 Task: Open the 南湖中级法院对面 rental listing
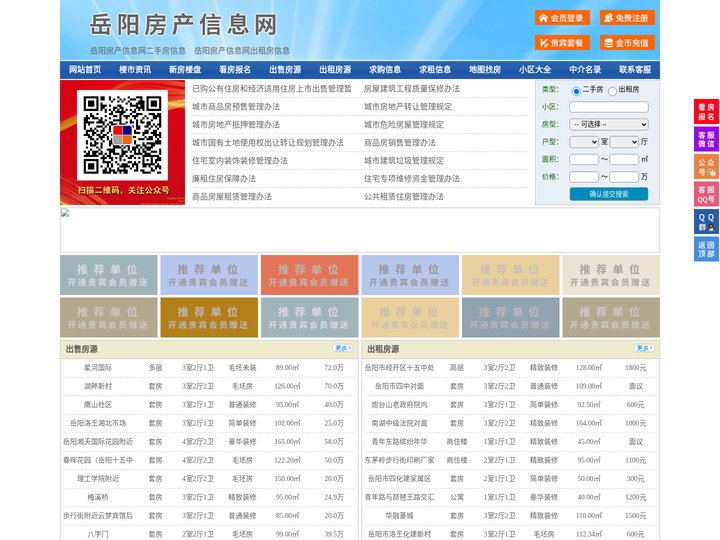pos(399,423)
